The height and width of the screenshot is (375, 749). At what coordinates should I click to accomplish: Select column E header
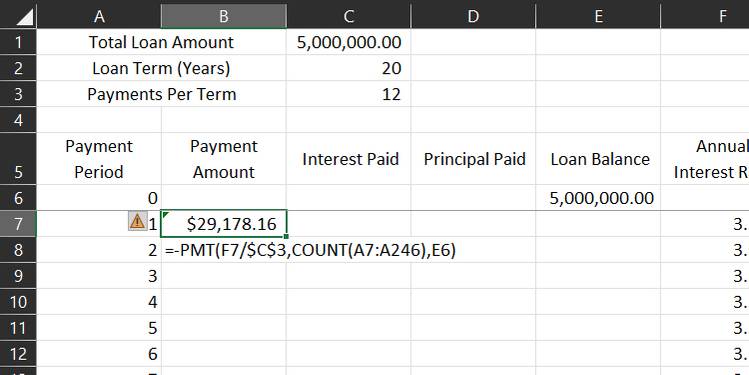pos(598,17)
